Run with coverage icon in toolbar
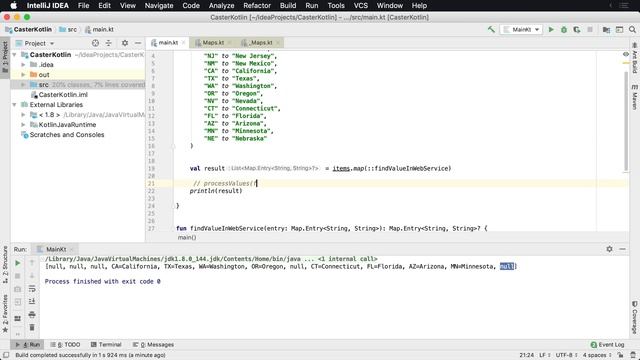The image size is (640, 360). pyautogui.click(x=577, y=29)
